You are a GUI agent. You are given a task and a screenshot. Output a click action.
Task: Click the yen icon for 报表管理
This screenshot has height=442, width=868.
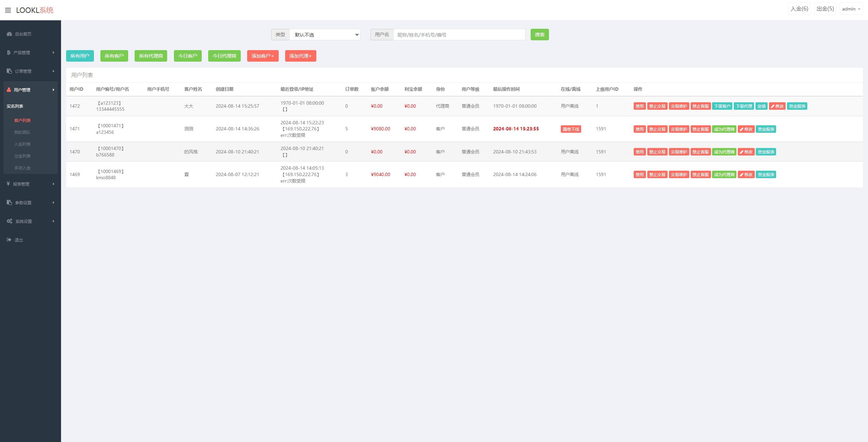pos(8,184)
